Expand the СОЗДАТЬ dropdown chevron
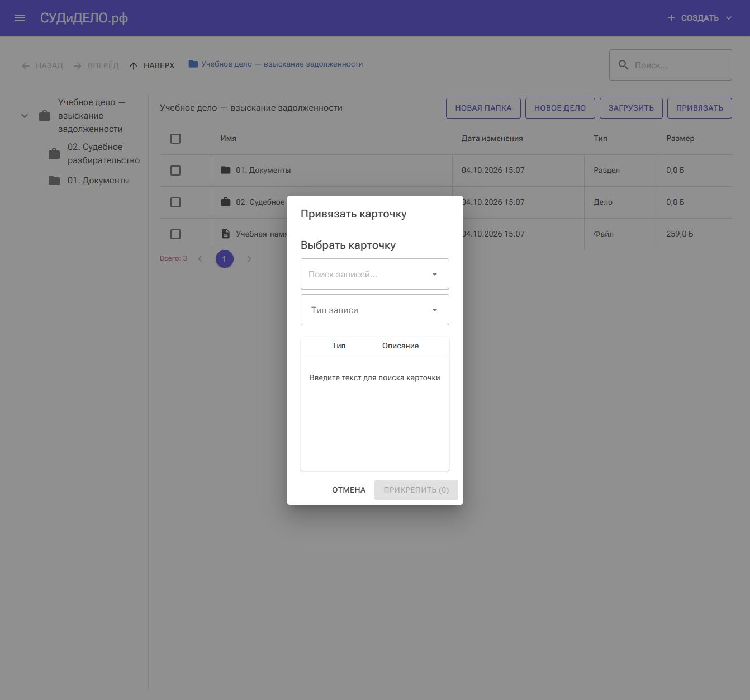Screen dimensions: 750x700 click(729, 18)
